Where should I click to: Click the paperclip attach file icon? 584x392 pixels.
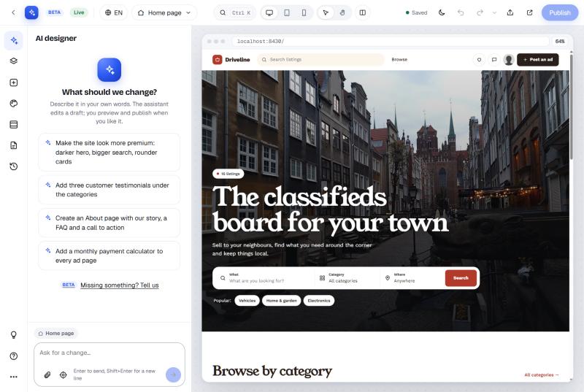[47, 375]
